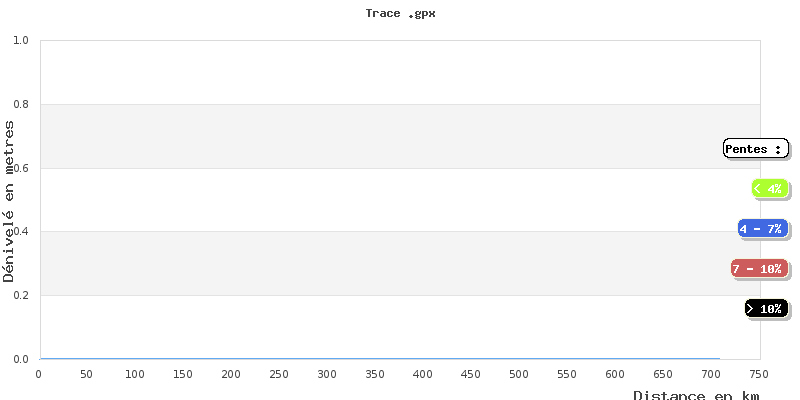The image size is (800, 400).
Task: Click the 100 km tick label
Action: click(135, 374)
